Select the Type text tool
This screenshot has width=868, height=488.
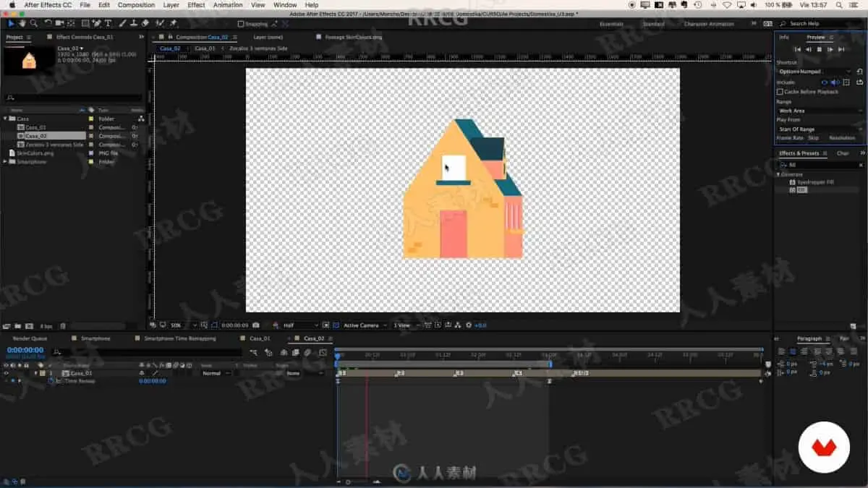pos(109,23)
